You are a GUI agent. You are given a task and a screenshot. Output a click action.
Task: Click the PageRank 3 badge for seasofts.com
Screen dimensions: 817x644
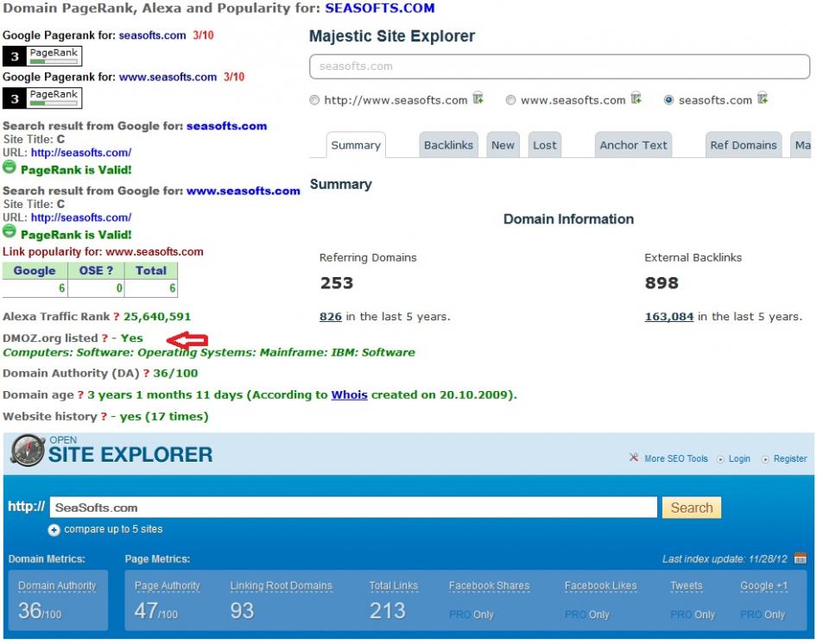click(42, 56)
